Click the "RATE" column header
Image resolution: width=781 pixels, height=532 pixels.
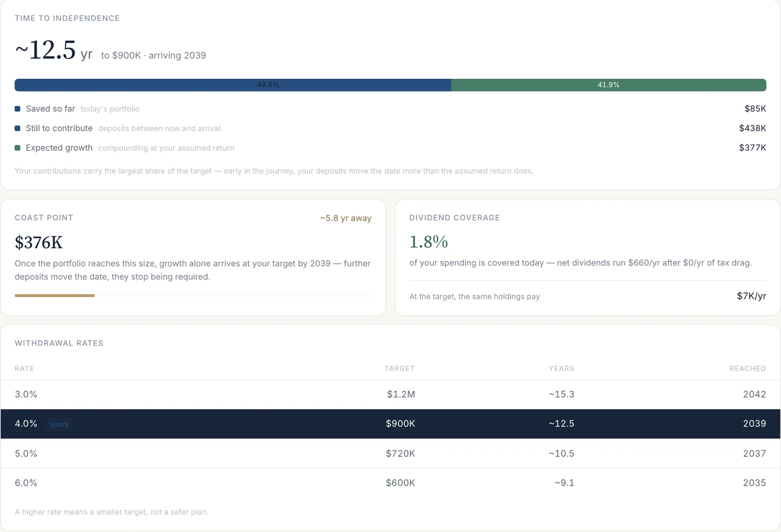24,369
